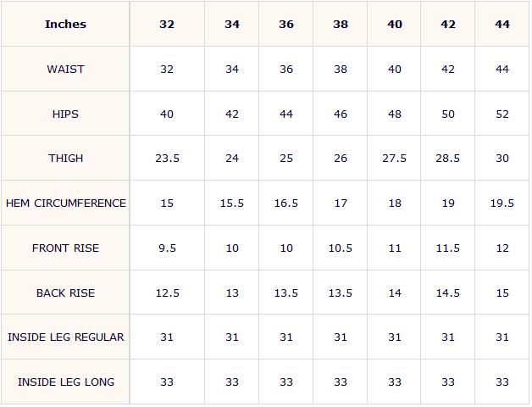Select the back rise value 12.5

pyautogui.click(x=167, y=293)
